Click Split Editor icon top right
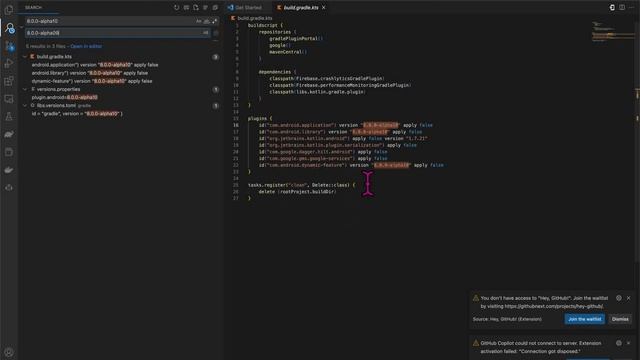Viewport: 640px width, 360px height. [x=622, y=7]
